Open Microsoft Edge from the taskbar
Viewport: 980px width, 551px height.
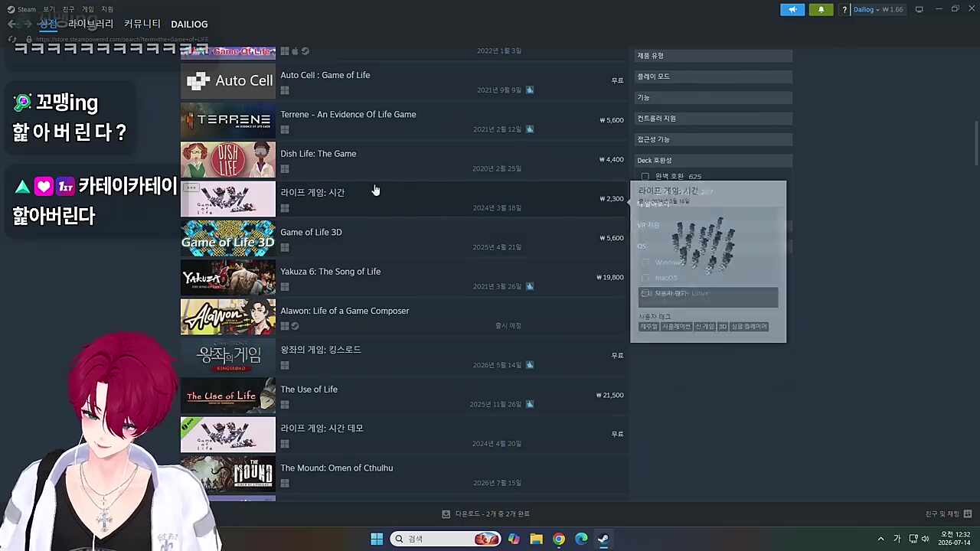(x=581, y=539)
